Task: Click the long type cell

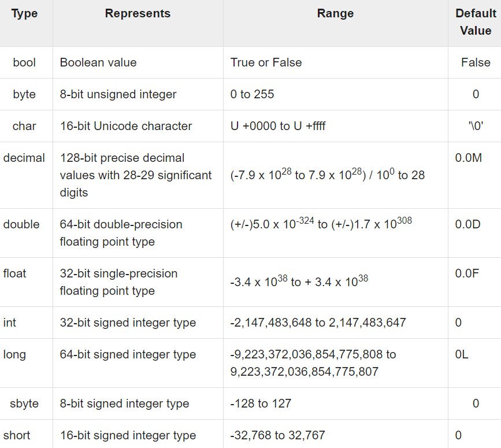Action: (x=14, y=355)
